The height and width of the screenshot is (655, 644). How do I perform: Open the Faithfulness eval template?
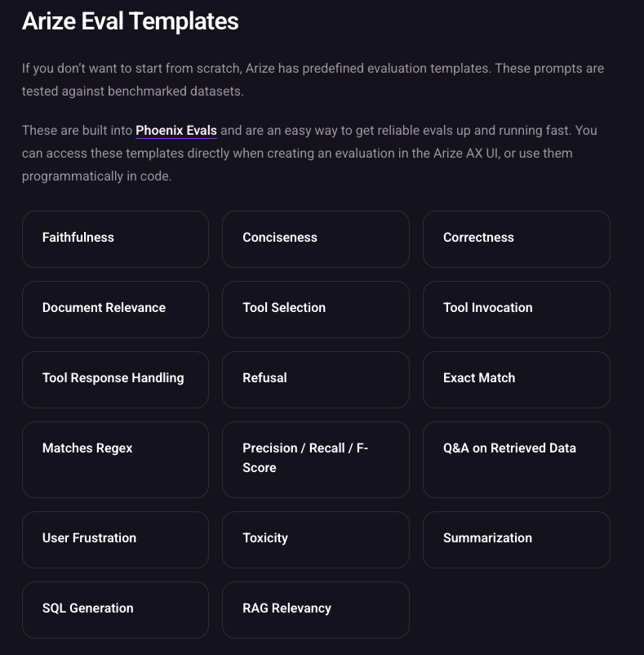[115, 238]
